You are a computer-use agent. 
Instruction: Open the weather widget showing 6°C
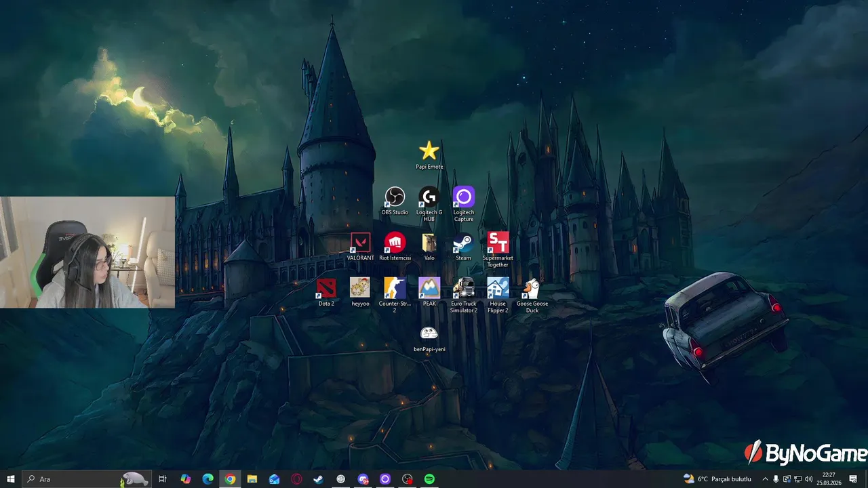click(x=717, y=479)
